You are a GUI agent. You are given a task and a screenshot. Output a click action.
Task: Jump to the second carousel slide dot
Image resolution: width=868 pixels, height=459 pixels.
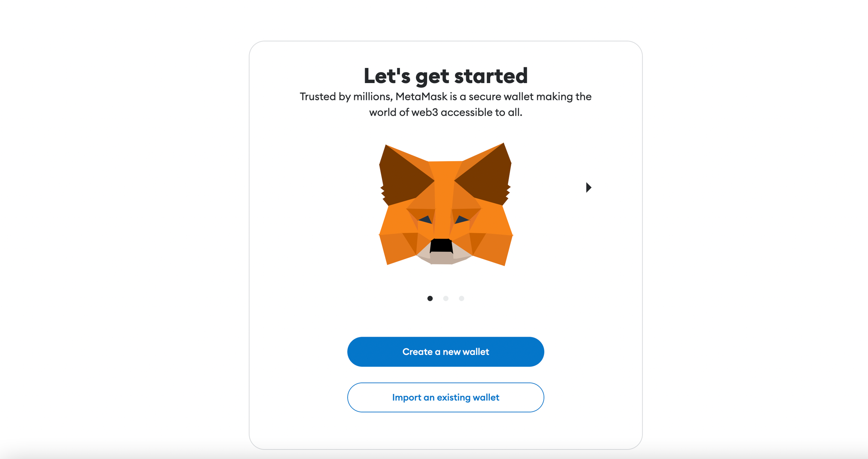point(446,298)
